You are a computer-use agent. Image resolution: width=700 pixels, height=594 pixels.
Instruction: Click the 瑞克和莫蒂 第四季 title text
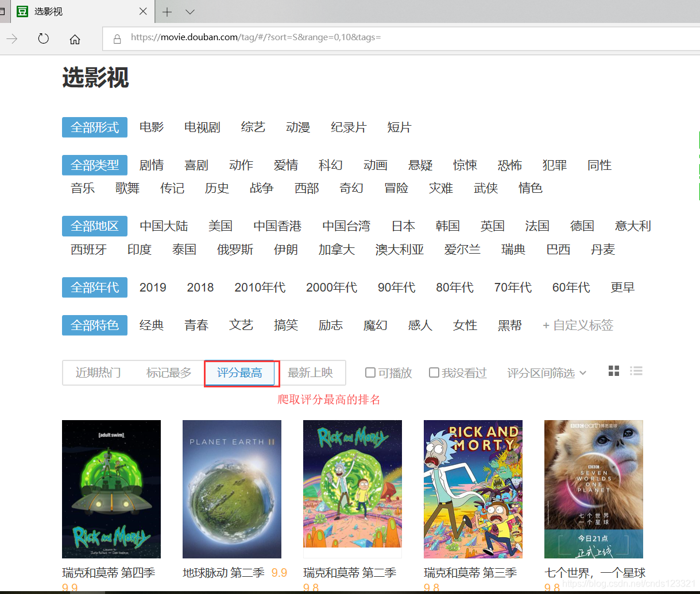tap(109, 573)
